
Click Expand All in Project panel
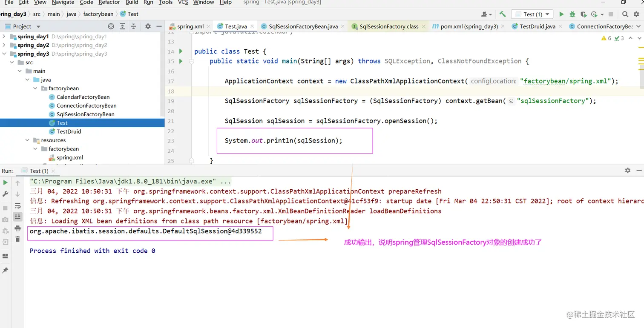tap(123, 26)
